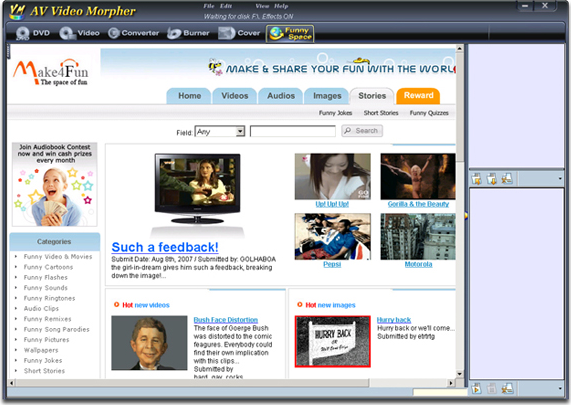Open the File menu
This screenshot has height=405, width=571.
point(209,6)
